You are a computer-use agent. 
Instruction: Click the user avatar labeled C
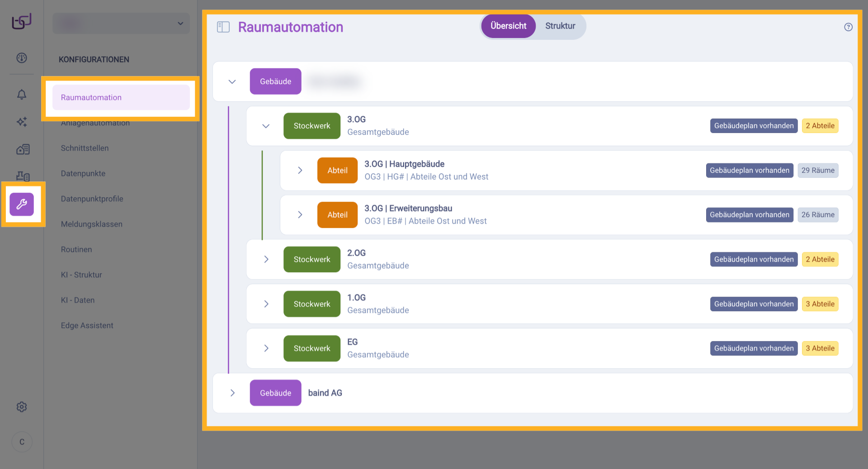click(22, 442)
